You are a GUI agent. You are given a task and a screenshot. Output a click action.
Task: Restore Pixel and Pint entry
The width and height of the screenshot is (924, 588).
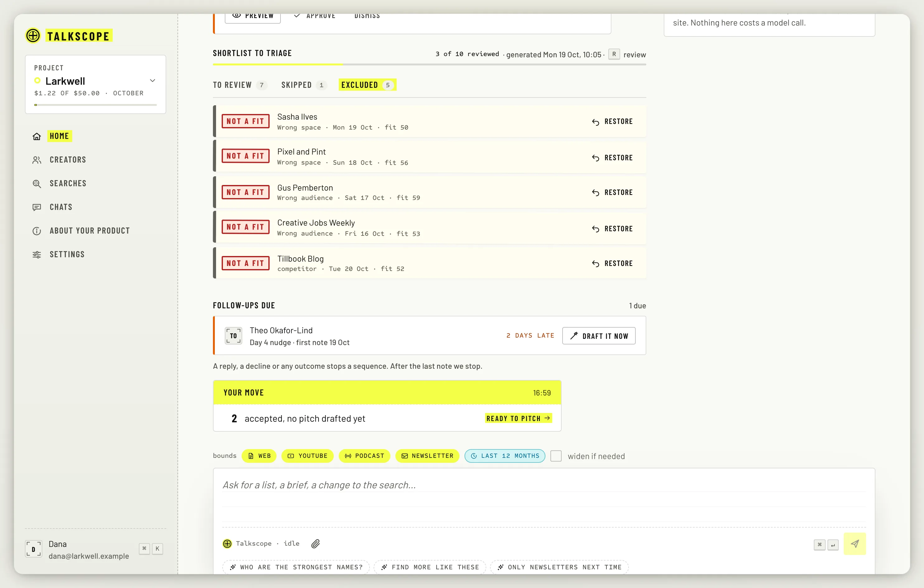click(612, 158)
